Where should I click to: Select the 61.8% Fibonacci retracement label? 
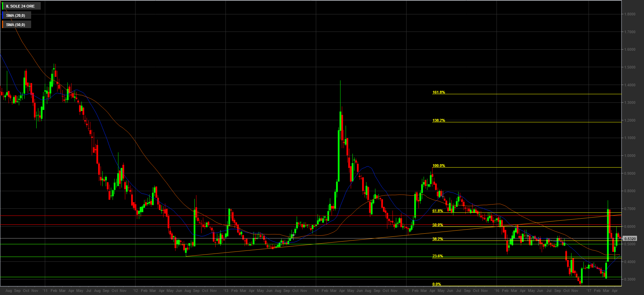[438, 211]
